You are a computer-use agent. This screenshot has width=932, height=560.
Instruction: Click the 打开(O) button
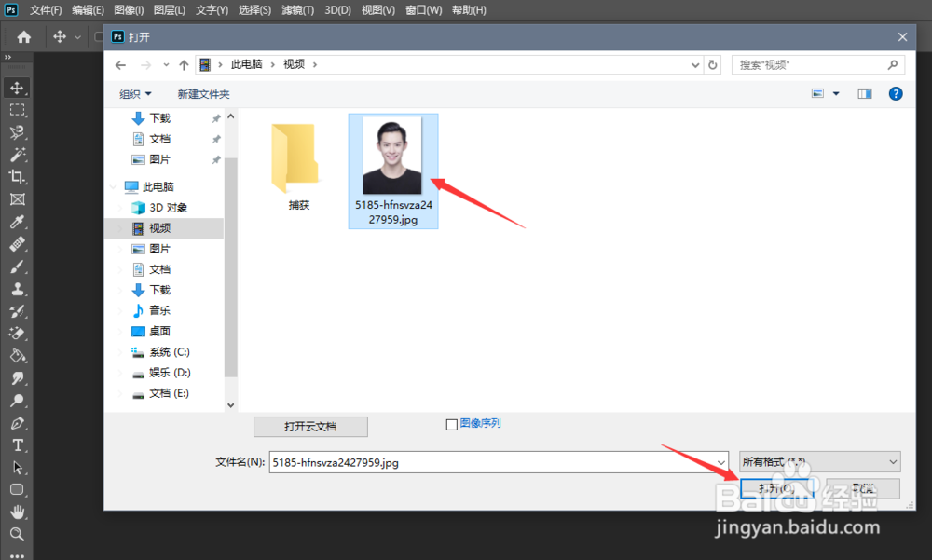(x=776, y=488)
